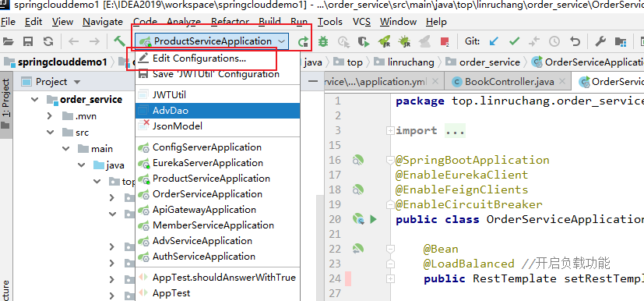
Task: Switch to the BookController.java tab
Action: coord(504,82)
